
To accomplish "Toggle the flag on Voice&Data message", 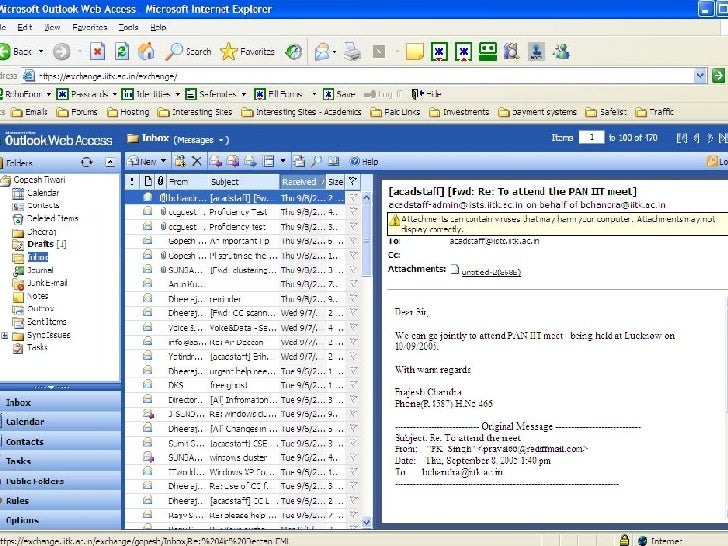I will click(x=353, y=327).
